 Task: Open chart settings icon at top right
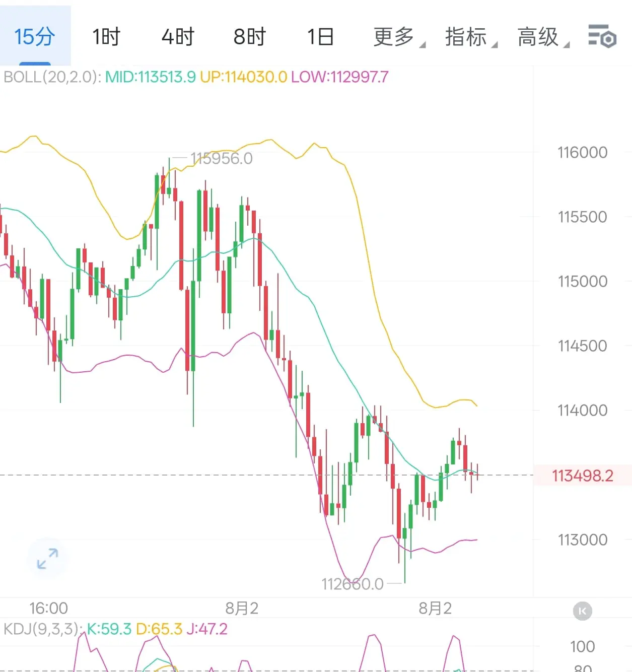click(x=602, y=36)
